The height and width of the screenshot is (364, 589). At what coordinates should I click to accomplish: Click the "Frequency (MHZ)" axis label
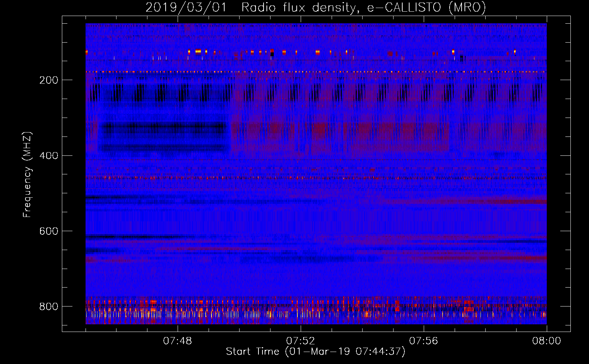27,174
